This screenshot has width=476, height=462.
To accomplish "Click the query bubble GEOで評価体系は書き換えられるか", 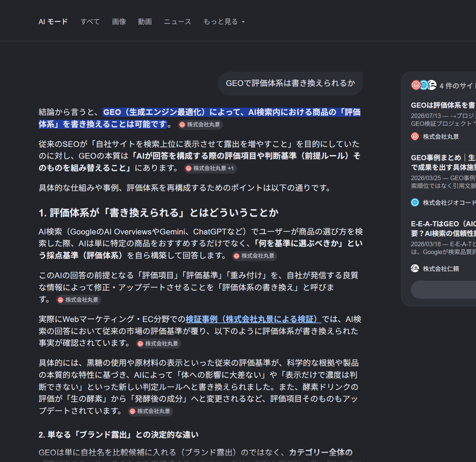I will point(290,83).
